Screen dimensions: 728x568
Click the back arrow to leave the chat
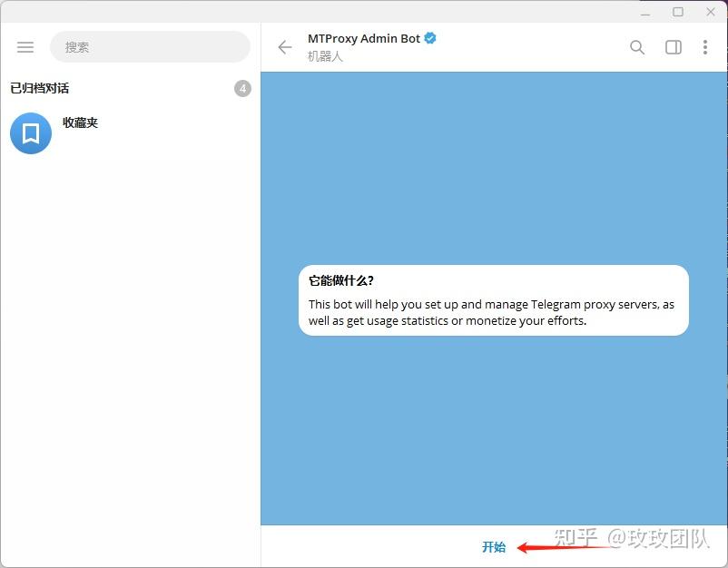pos(284,46)
